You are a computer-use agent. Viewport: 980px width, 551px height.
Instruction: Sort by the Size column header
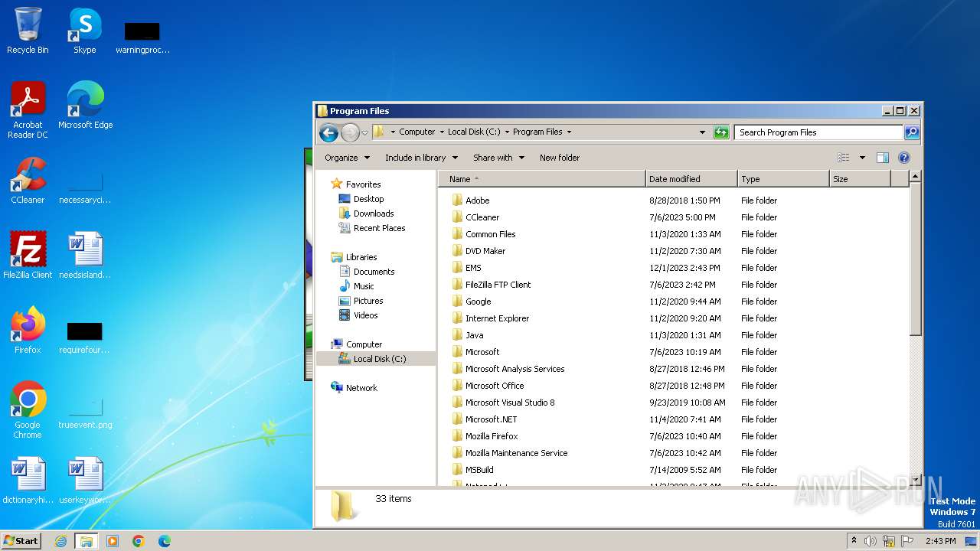pos(860,179)
